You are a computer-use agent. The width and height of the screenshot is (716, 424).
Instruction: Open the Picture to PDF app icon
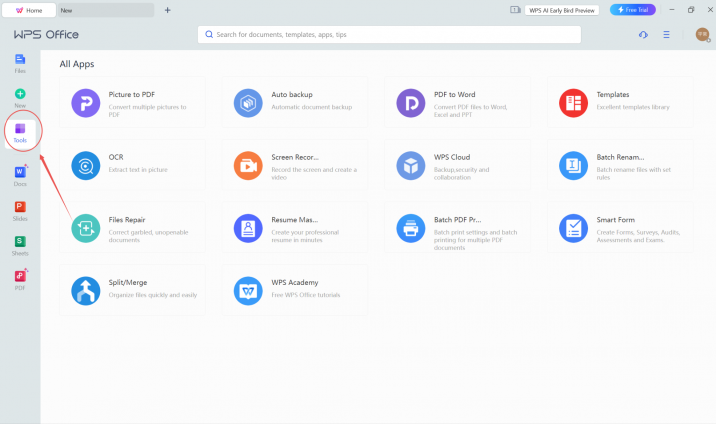[x=85, y=102]
